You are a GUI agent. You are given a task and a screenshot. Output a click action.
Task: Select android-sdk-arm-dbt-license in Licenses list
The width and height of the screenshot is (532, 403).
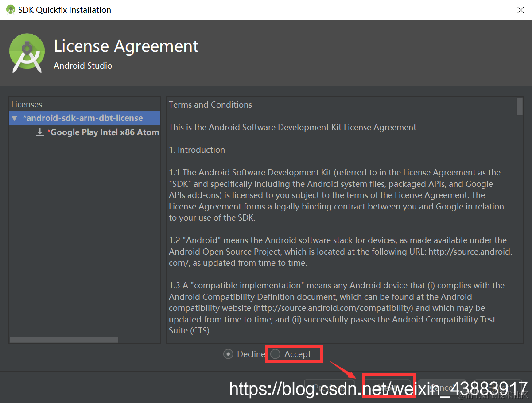pyautogui.click(x=85, y=118)
